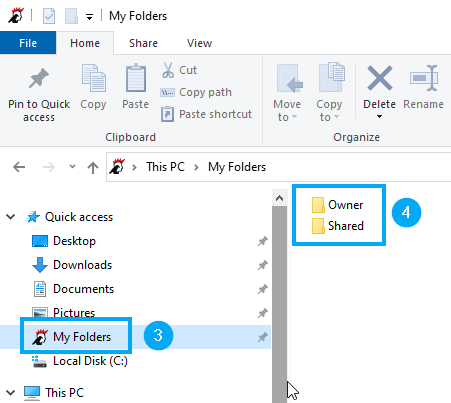Click the Copy path button

pos(196,92)
